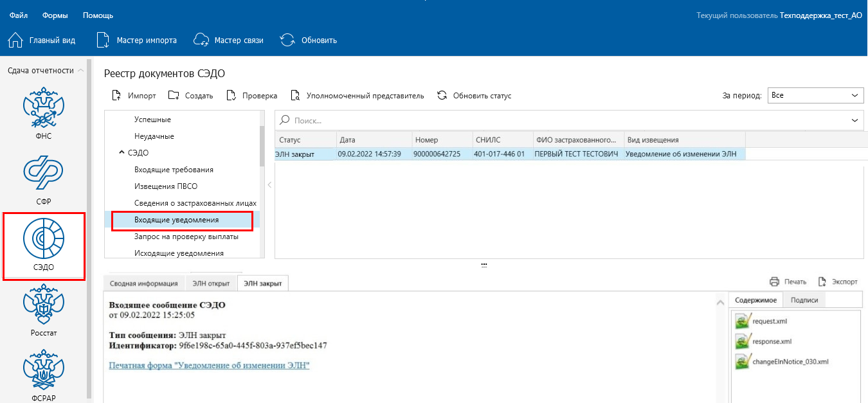Switch to ЭЛН закрыт tab
Viewport: 868px width, 403px height.
click(262, 283)
